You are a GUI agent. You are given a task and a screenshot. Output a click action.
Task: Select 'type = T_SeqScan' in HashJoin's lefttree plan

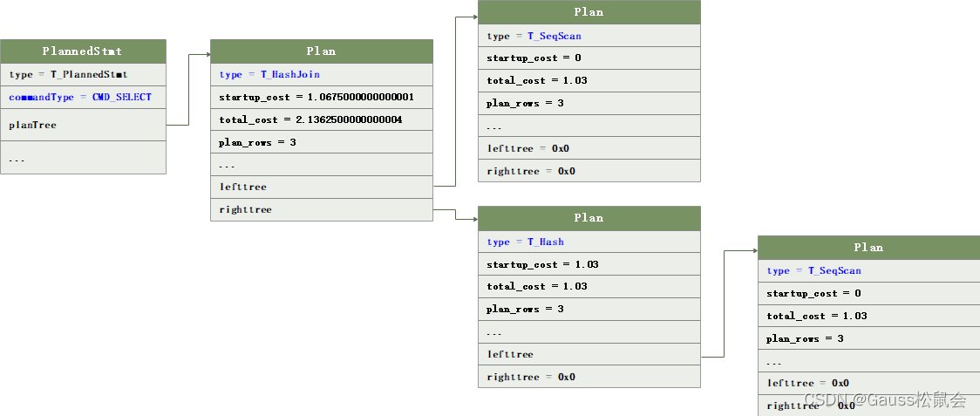589,36
